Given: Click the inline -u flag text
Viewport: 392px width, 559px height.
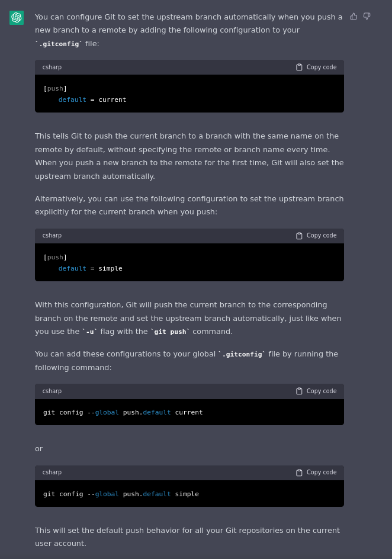Looking at the screenshot, I should (89, 332).
